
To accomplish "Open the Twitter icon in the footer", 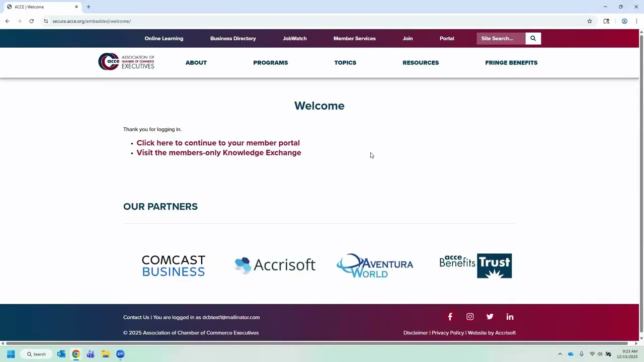I will 490,317.
